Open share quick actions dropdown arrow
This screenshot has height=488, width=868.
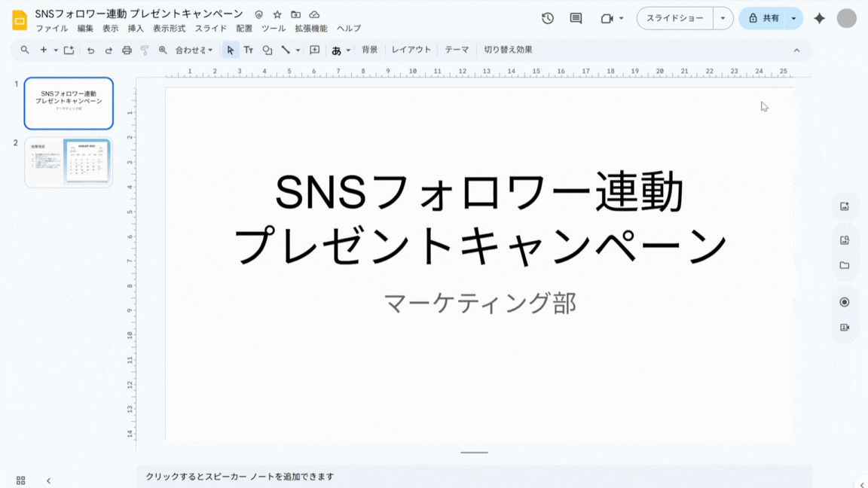[794, 18]
